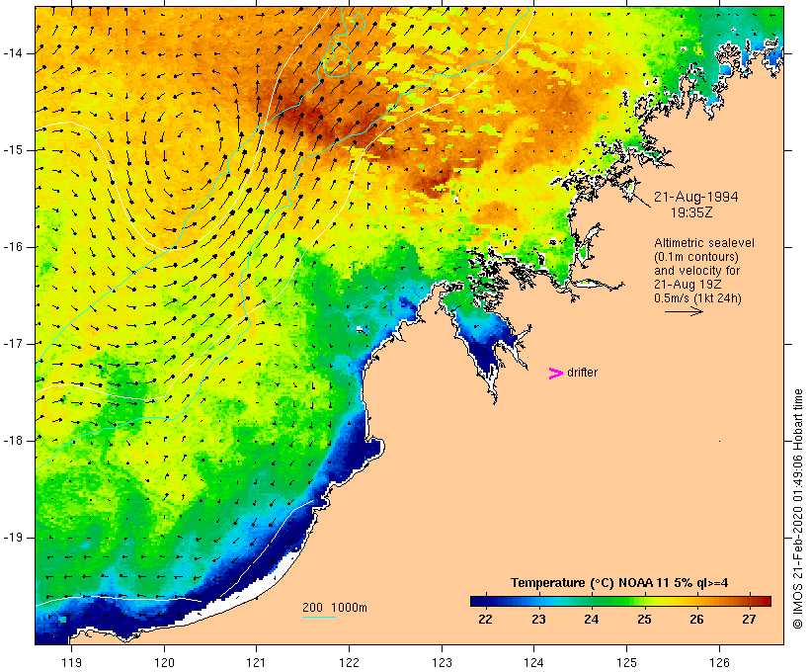
Task: Click the latitude label '-16'
Action: (12, 247)
